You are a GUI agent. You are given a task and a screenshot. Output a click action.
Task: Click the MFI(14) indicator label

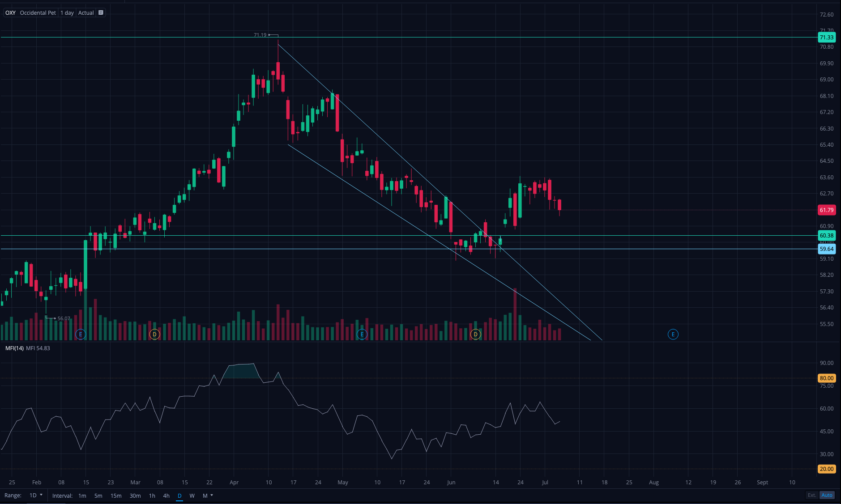14,348
